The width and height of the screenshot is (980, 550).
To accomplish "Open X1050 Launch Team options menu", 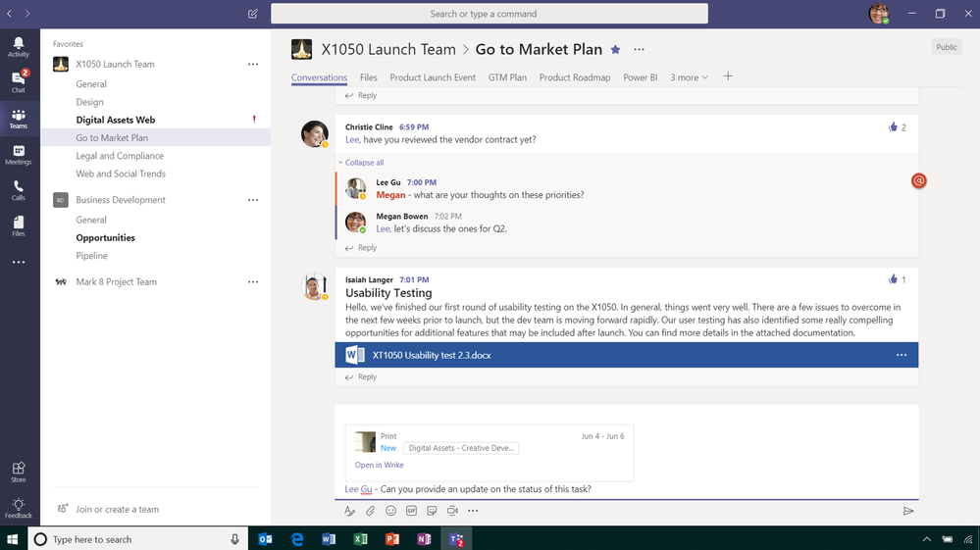I will tap(252, 65).
